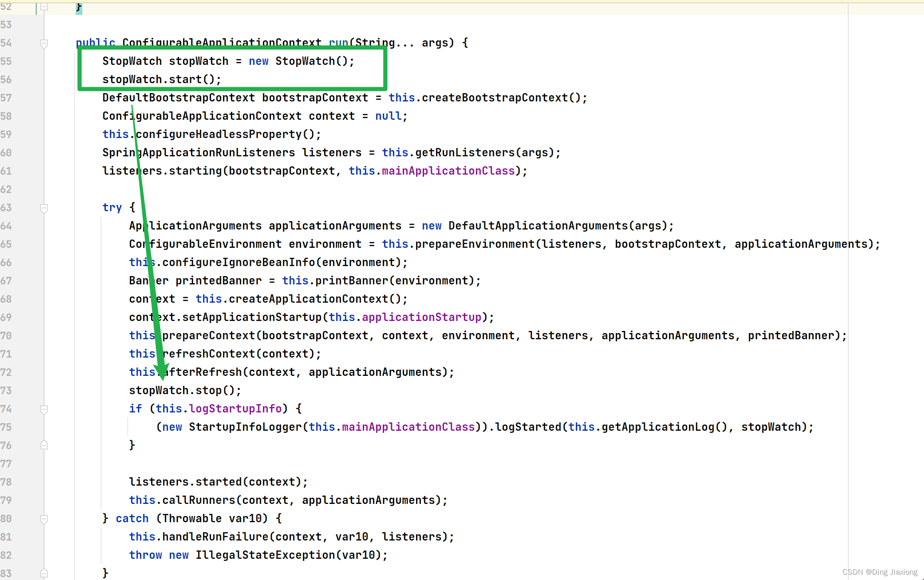
Task: Click the fold end marker at line 76
Action: (x=44, y=445)
